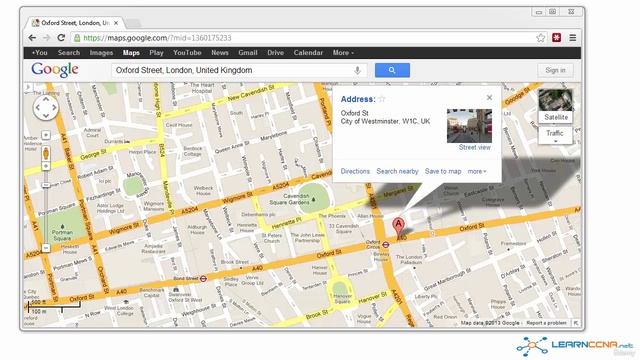This screenshot has height=360, width=640.
Task: Close the Address info popup
Action: 489,98
